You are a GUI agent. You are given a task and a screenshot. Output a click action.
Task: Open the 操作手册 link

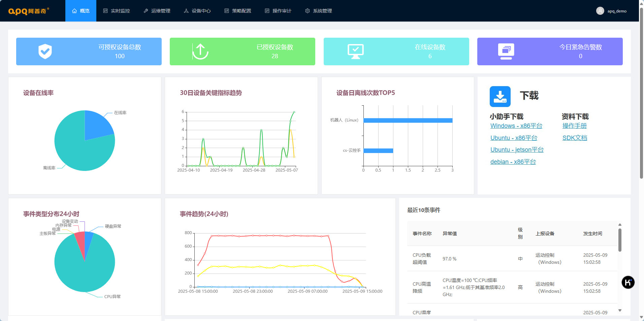coord(574,126)
